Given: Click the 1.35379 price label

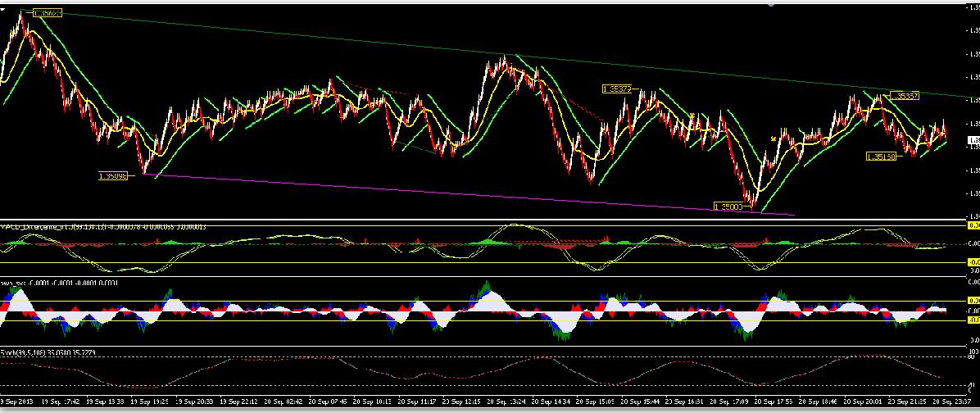Looking at the screenshot, I should click(618, 89).
